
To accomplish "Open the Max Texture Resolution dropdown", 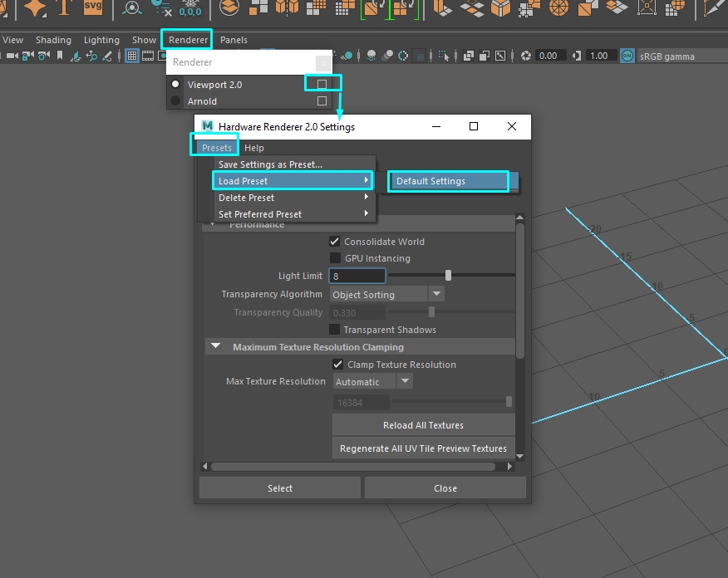I will click(x=373, y=381).
